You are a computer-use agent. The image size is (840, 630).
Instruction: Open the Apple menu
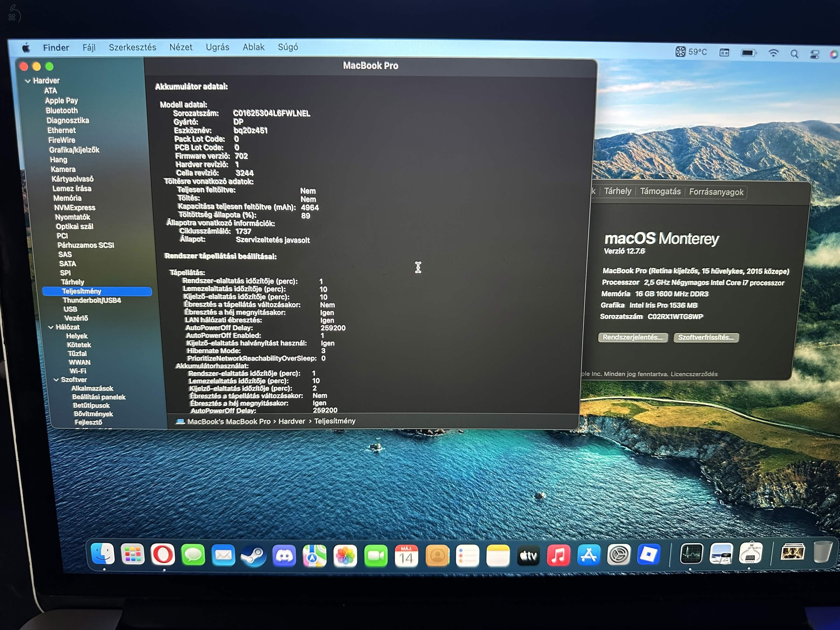coord(26,48)
